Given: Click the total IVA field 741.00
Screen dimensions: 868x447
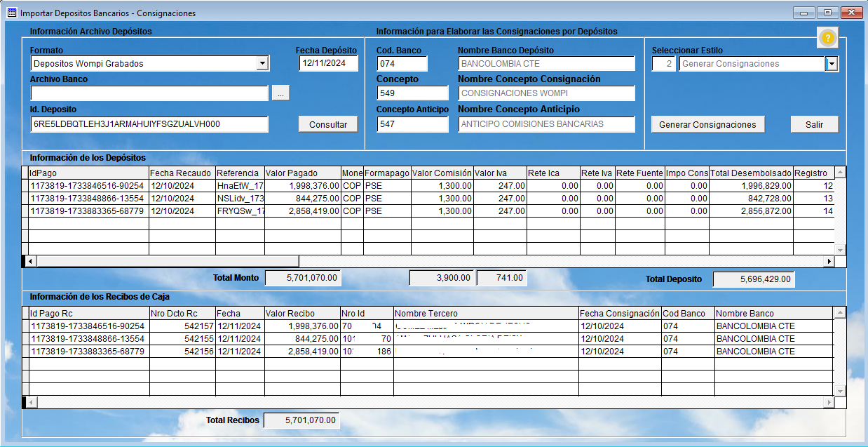Looking at the screenshot, I should pos(501,278).
